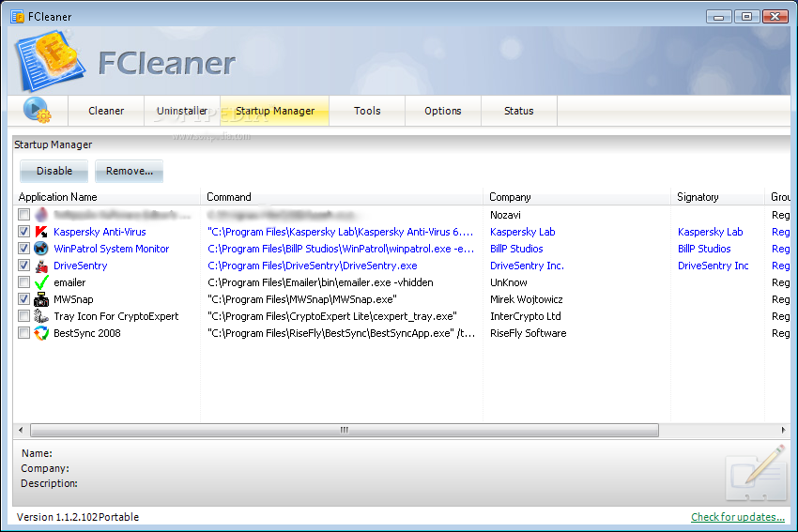Open the Status tab
Image resolution: width=798 pixels, height=532 pixels.
[518, 111]
